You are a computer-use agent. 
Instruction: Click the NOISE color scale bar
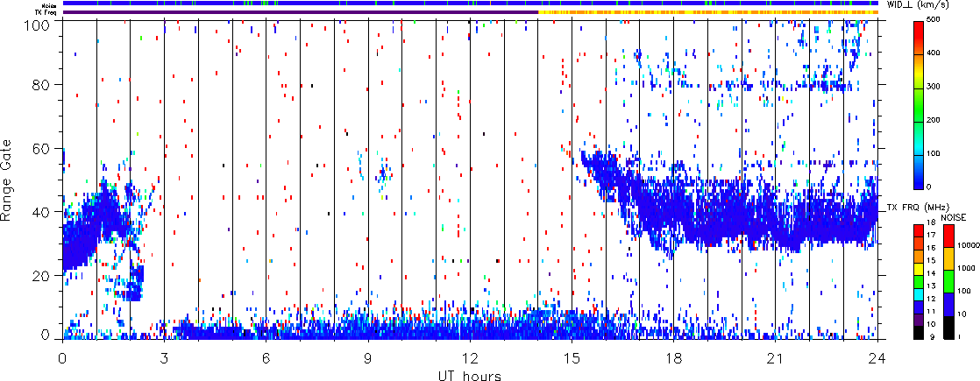click(x=948, y=282)
